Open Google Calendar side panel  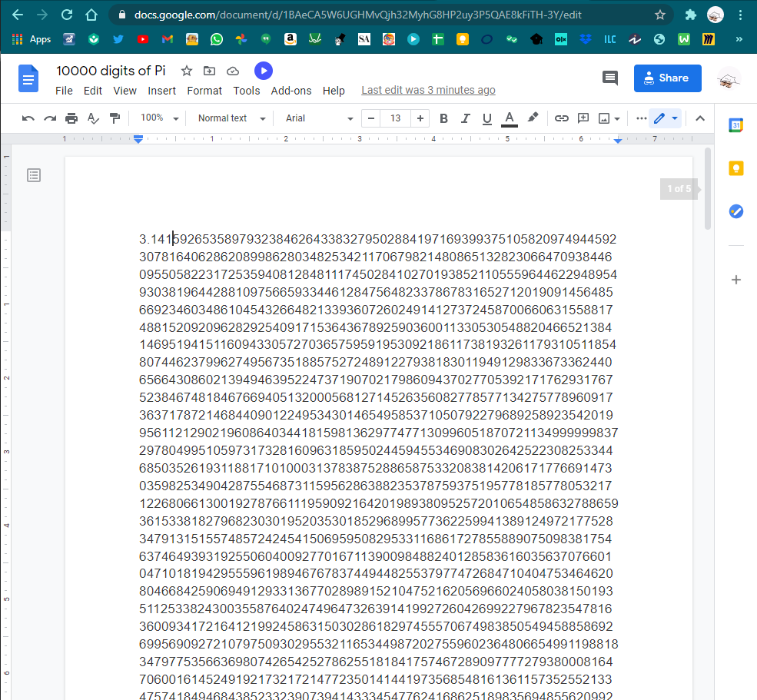[735, 125]
